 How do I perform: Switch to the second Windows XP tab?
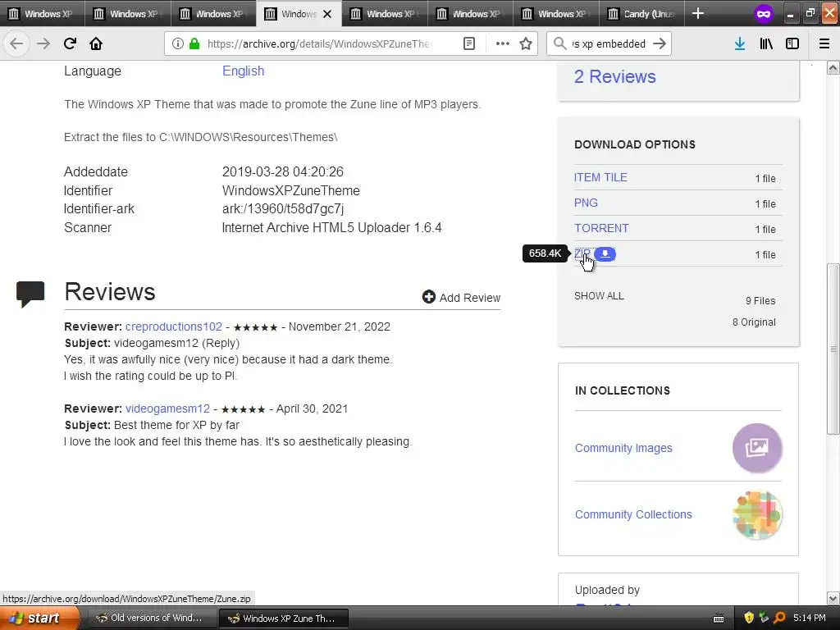127,14
